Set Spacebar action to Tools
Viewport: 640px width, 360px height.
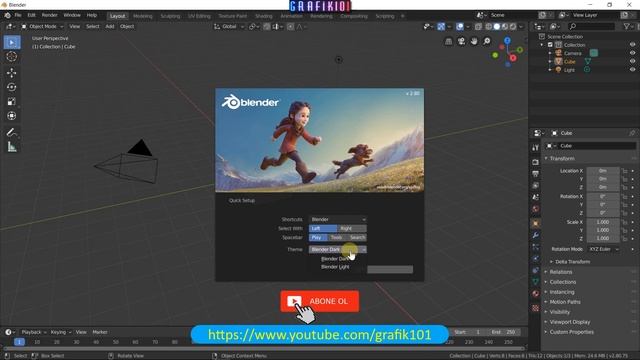(337, 238)
